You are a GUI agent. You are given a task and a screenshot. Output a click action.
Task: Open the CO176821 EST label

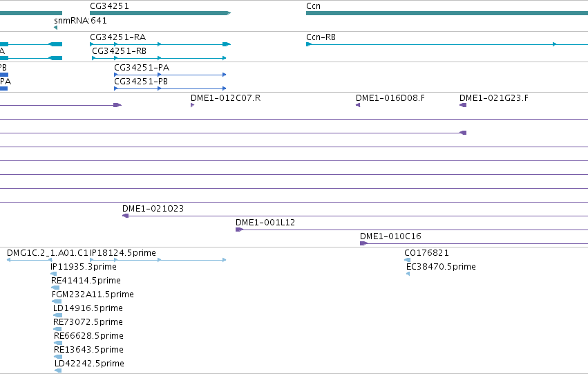pyautogui.click(x=426, y=253)
